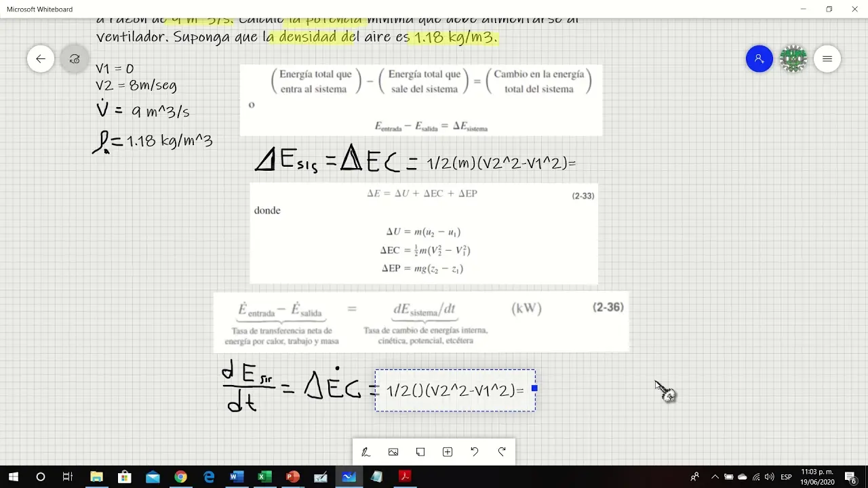Change the ESP input language
868x488 pixels.
(786, 477)
